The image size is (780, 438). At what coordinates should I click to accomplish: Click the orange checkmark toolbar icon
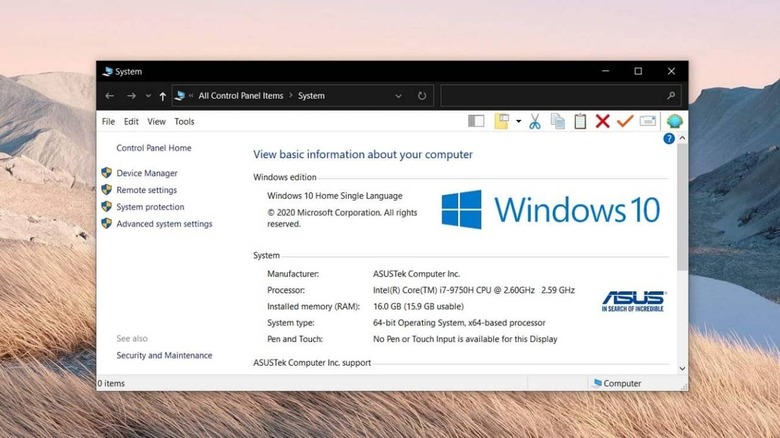pyautogui.click(x=625, y=120)
